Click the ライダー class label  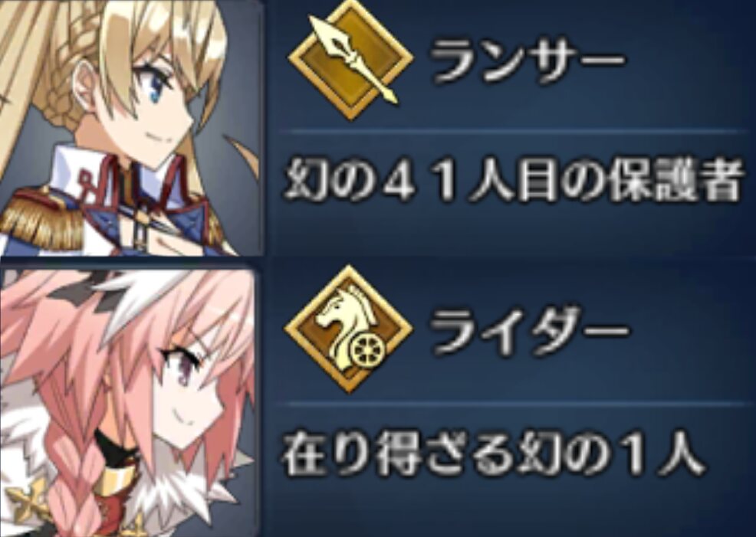tap(529, 332)
